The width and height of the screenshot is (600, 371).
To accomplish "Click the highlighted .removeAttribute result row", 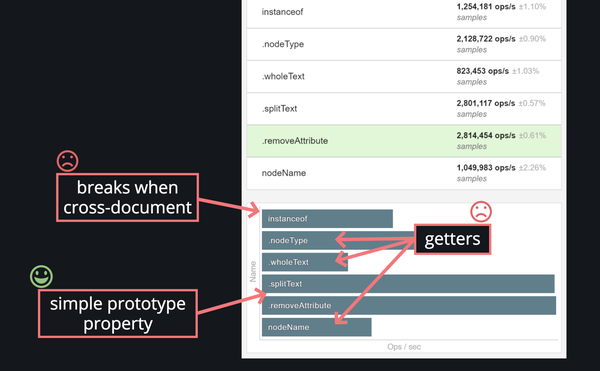I will tap(404, 141).
